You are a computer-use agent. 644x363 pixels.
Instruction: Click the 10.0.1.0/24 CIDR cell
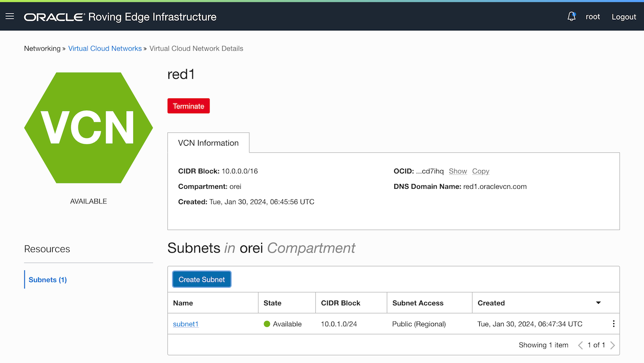[x=338, y=324]
